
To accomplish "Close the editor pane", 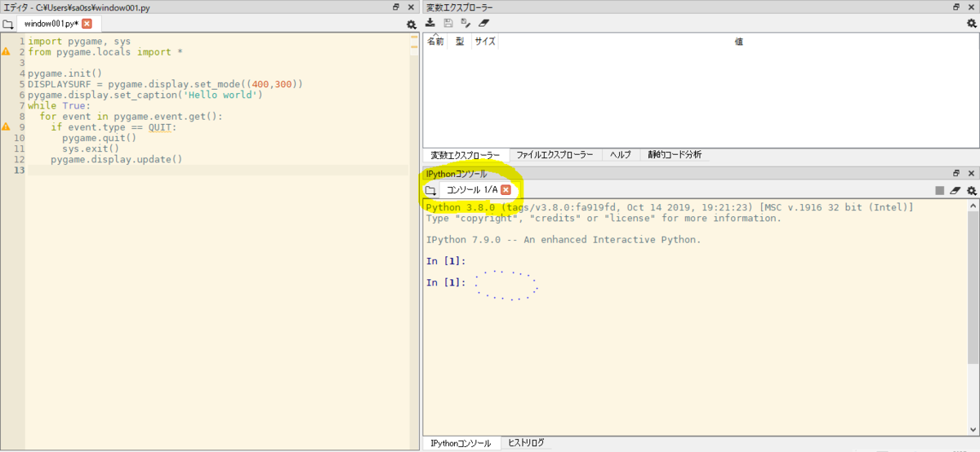I will click(412, 7).
